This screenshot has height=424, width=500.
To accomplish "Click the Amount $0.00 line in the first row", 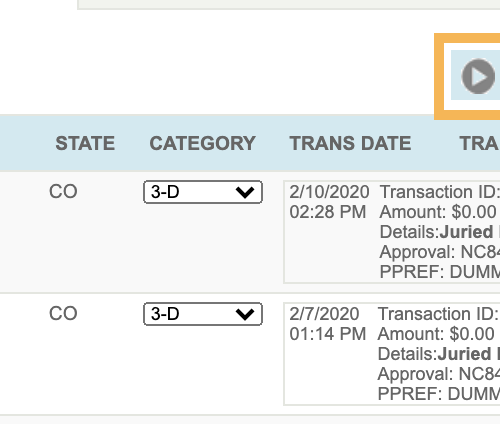I will (x=438, y=212).
